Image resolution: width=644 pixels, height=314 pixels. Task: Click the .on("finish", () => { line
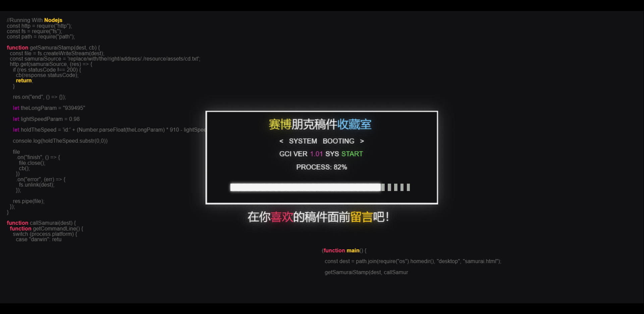(x=38, y=157)
